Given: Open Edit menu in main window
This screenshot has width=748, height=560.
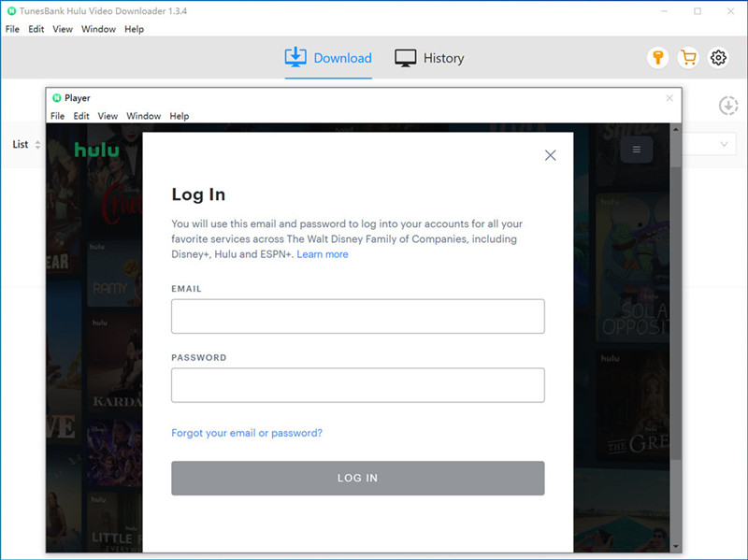Looking at the screenshot, I should coord(36,29).
